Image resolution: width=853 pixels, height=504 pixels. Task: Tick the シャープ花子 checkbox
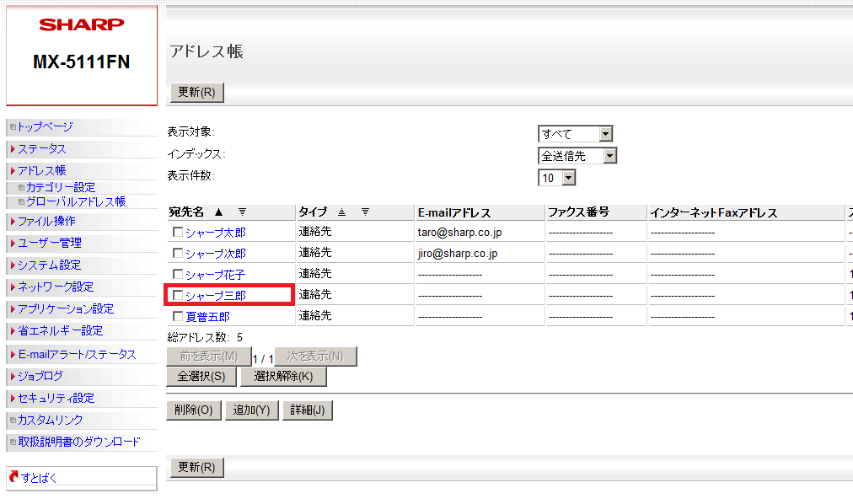point(178,274)
